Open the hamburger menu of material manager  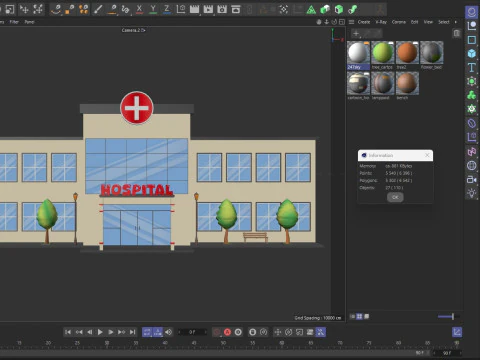tap(351, 22)
